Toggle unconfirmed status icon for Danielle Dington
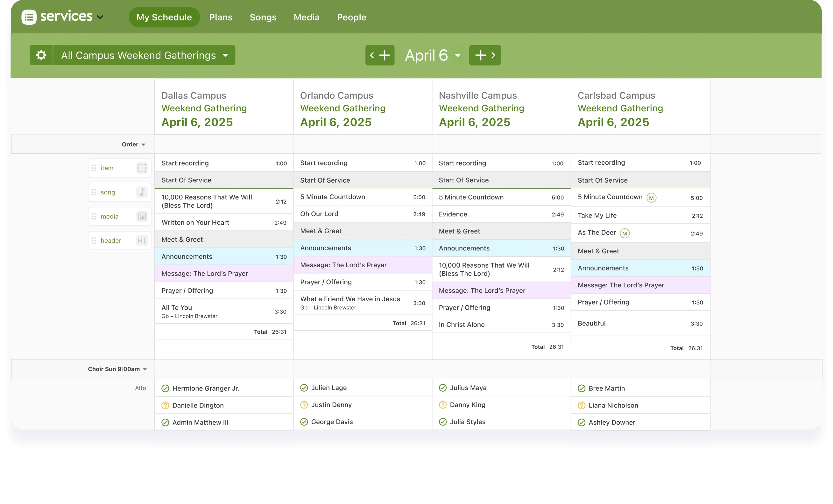This screenshot has width=833, height=504. 165,405
